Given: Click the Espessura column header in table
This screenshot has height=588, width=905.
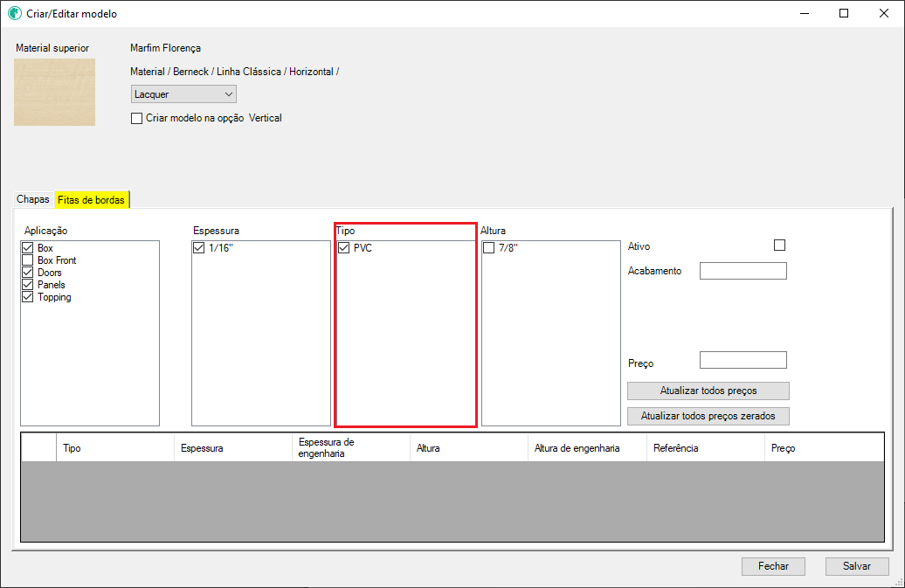Looking at the screenshot, I should 233,448.
